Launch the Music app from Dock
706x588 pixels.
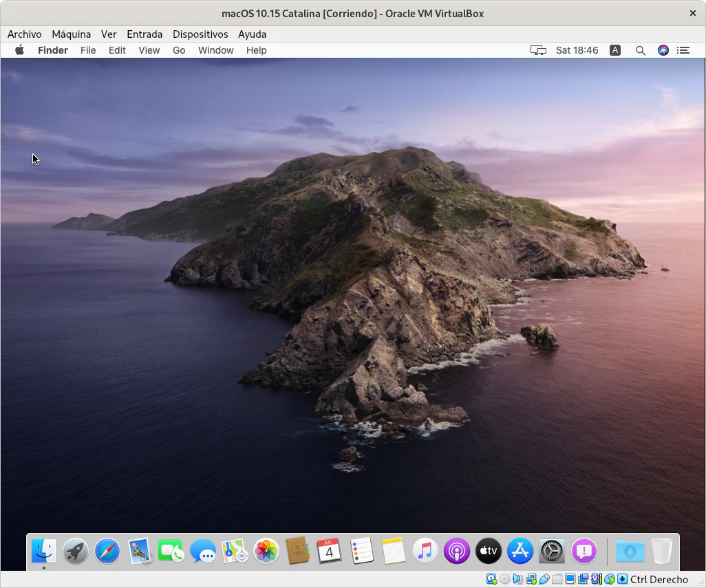pyautogui.click(x=425, y=551)
